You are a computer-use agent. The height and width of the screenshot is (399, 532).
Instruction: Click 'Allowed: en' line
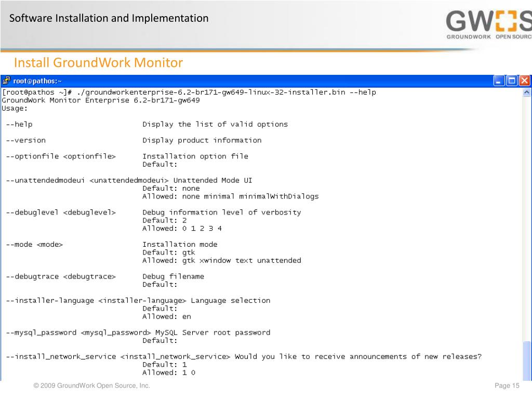click(167, 316)
